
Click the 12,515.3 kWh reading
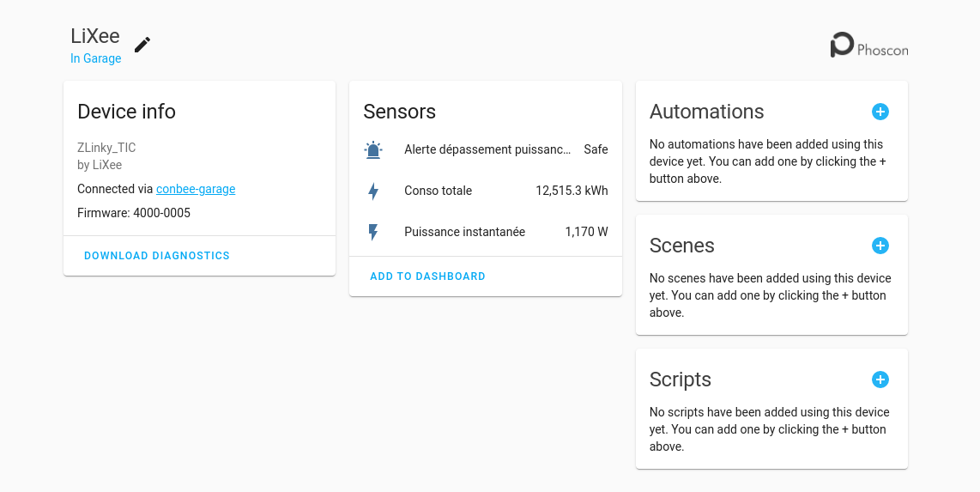click(572, 191)
